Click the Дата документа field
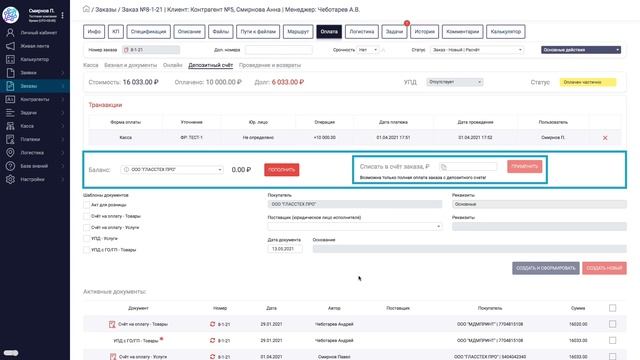The width and height of the screenshot is (640, 360). [x=285, y=249]
